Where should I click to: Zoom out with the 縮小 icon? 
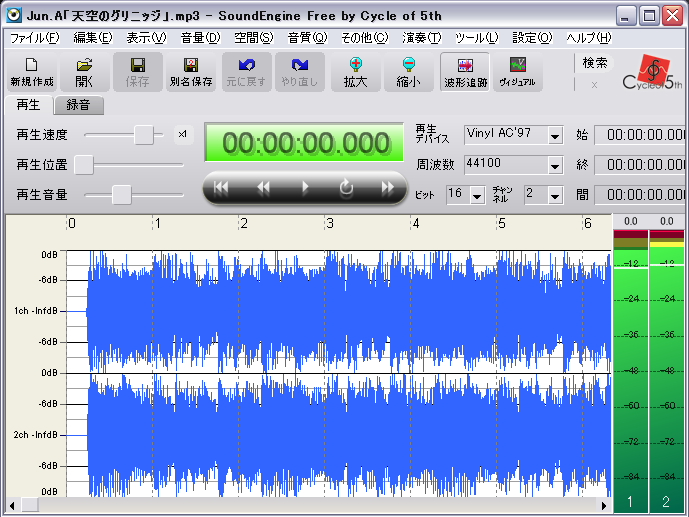(x=409, y=72)
